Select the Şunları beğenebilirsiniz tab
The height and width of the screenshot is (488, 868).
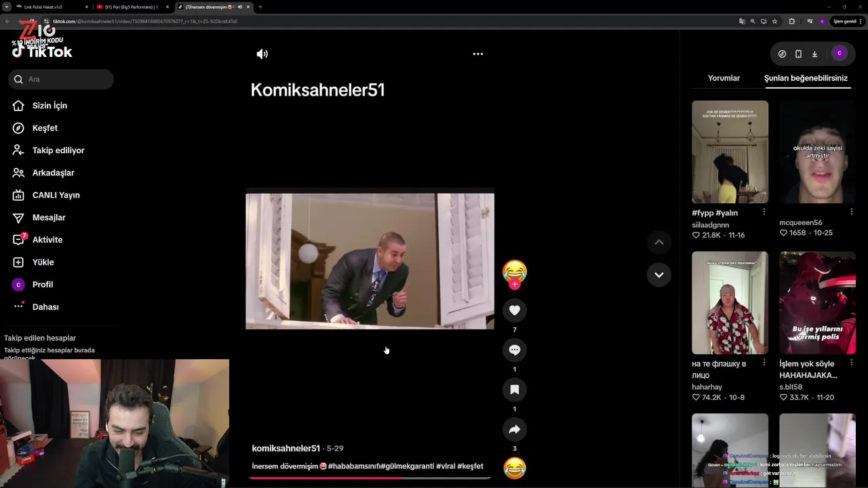[x=806, y=78]
